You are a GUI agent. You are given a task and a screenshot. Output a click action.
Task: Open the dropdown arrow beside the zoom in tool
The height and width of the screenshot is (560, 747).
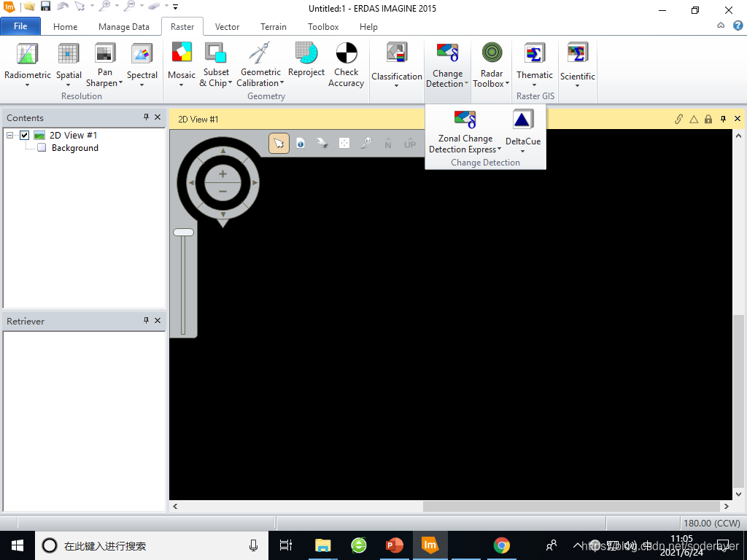[117, 7]
